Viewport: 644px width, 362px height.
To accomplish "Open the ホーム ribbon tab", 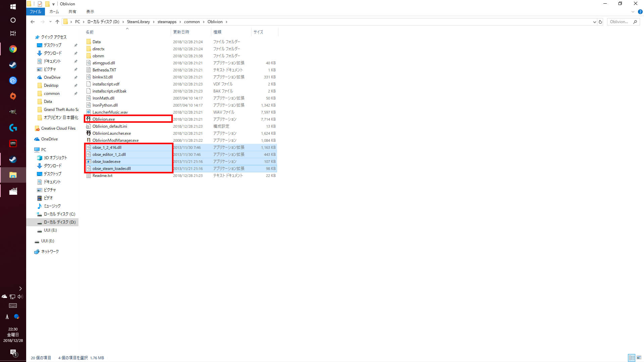I will pyautogui.click(x=54, y=12).
